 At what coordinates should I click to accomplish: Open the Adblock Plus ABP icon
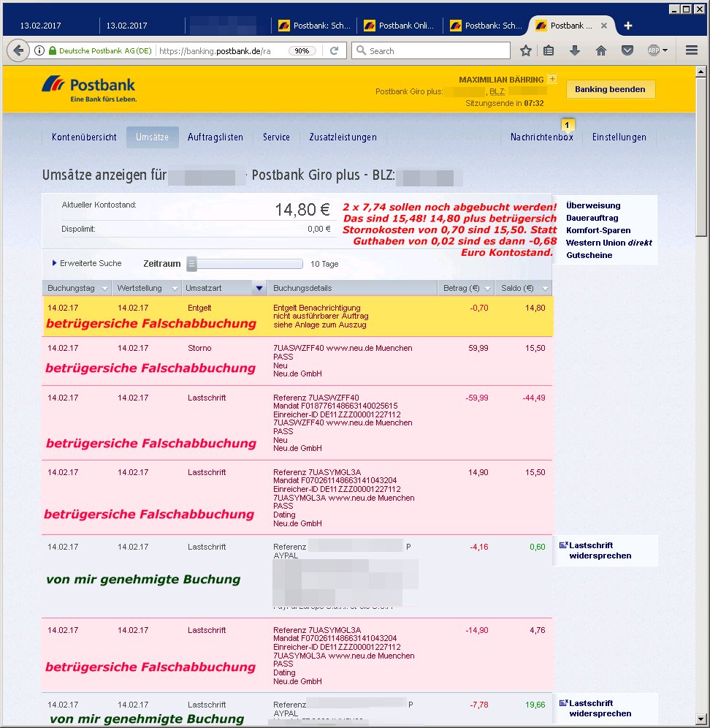[653, 50]
